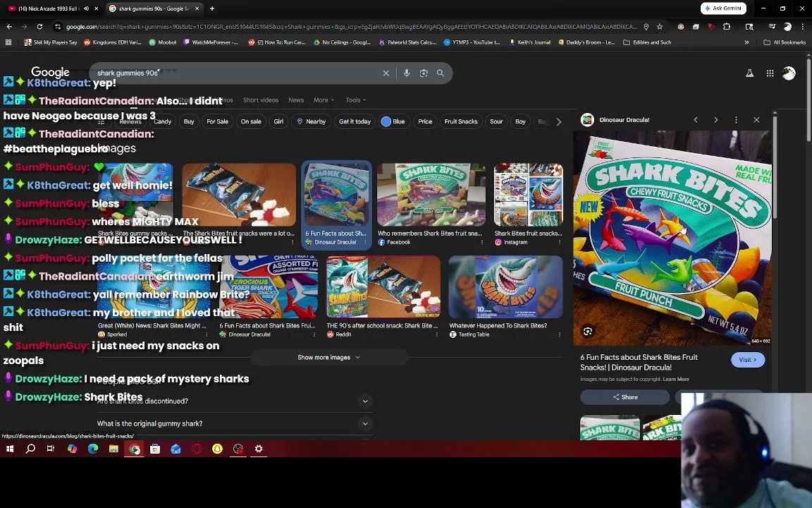Image resolution: width=812 pixels, height=508 pixels.
Task: Select the Candy filter chip
Action: point(163,121)
